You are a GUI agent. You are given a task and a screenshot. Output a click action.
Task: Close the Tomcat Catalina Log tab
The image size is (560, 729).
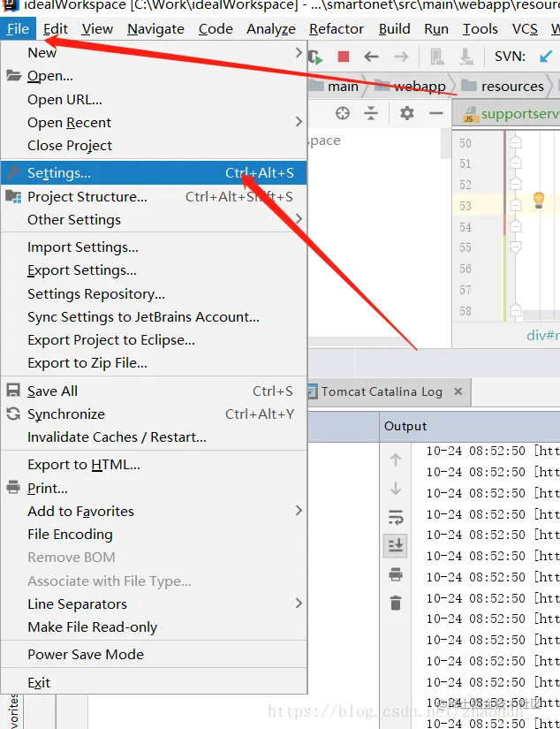click(458, 391)
